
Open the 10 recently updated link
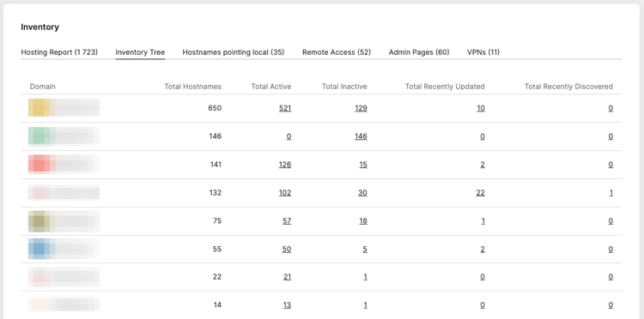(481, 108)
